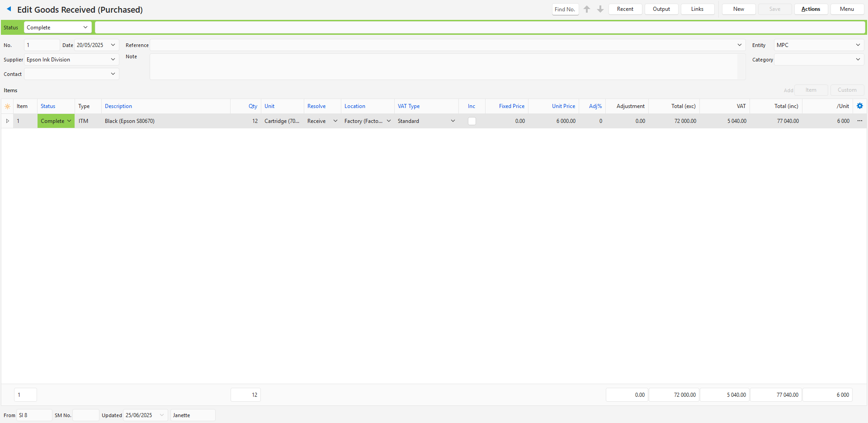The width and height of the screenshot is (868, 423).
Task: Expand item row 1 details triangle
Action: pos(7,121)
